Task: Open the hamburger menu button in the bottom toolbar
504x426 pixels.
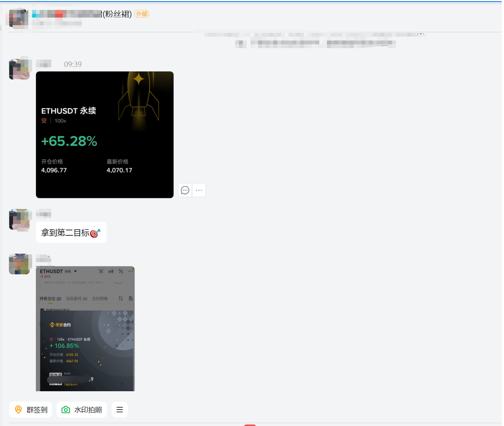Action: (120, 410)
